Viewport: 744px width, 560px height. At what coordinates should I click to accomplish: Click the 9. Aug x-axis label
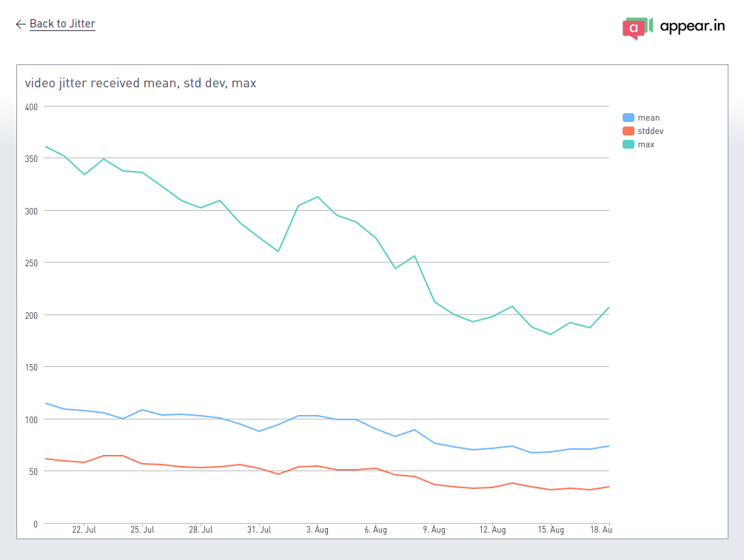coord(435,530)
